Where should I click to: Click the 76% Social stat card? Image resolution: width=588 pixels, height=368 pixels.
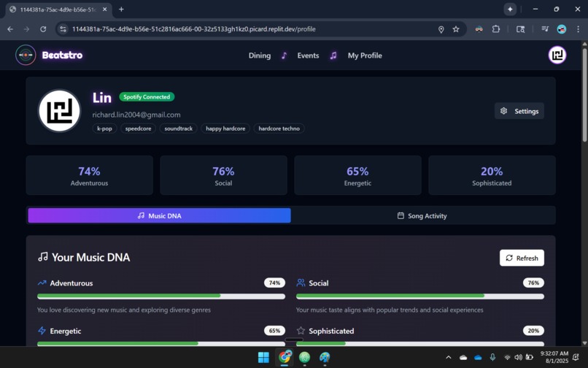[223, 175]
